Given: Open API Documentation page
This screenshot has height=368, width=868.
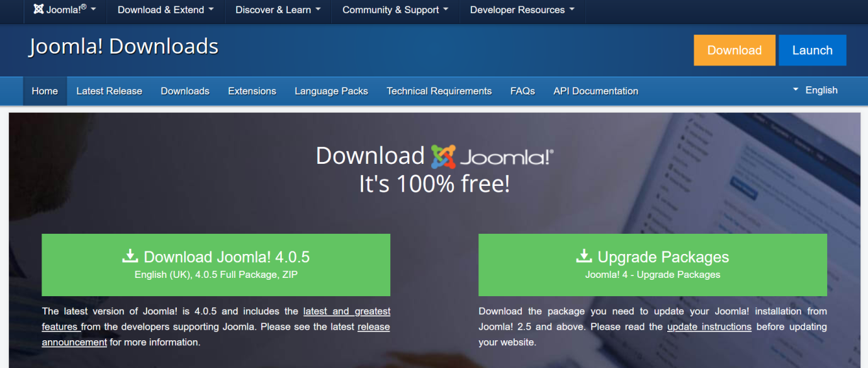Looking at the screenshot, I should pyautogui.click(x=595, y=91).
